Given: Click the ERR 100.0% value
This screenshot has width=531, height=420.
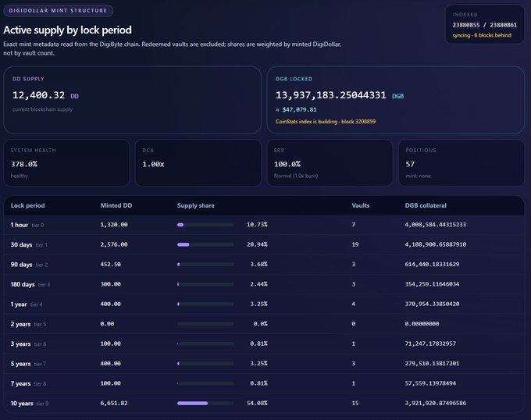Looking at the screenshot, I should tap(287, 164).
